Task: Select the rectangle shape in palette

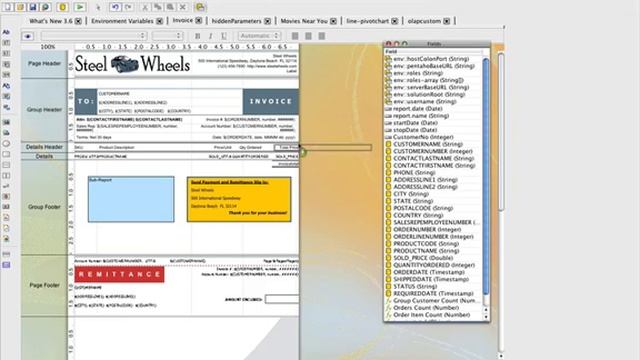Action: [6, 154]
